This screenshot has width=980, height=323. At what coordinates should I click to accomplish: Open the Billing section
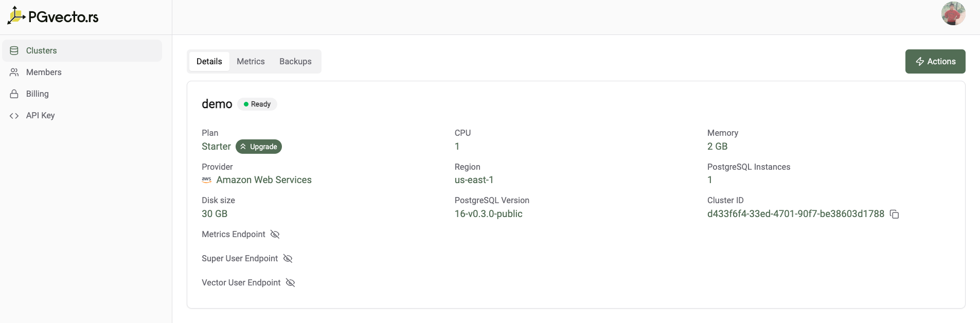(38, 94)
